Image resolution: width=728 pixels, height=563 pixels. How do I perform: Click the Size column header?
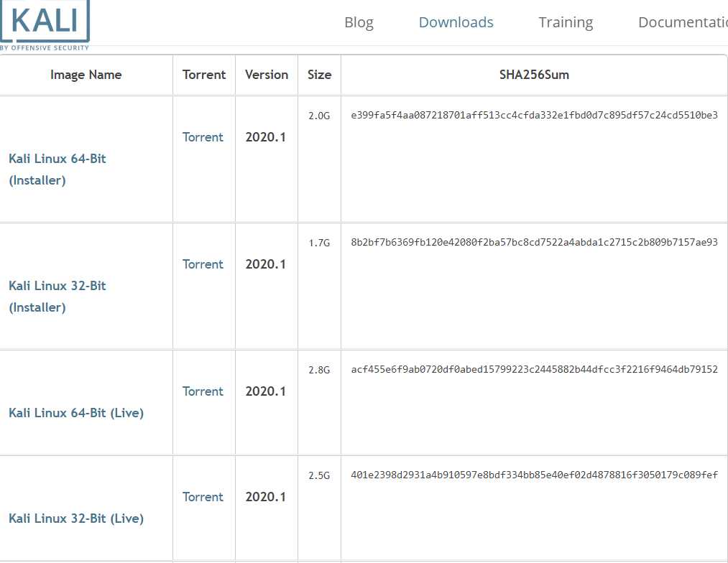(x=319, y=75)
